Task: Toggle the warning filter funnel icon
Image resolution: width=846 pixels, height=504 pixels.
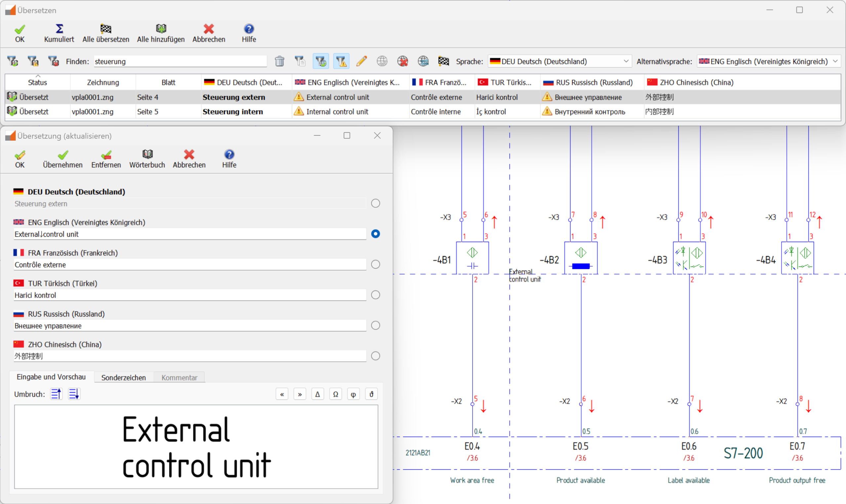Action: click(x=341, y=61)
